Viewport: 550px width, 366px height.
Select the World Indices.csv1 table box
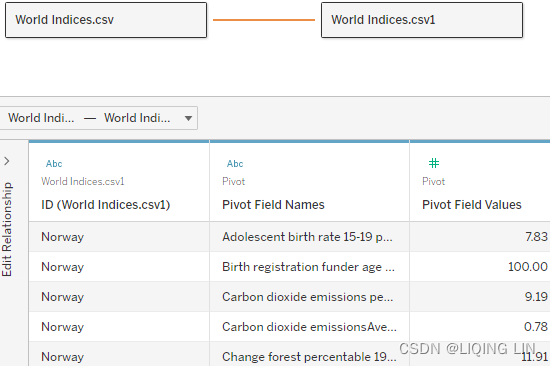point(422,20)
